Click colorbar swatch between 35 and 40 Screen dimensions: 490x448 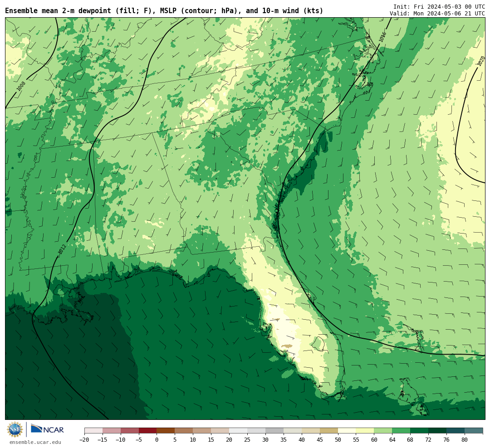293,431
